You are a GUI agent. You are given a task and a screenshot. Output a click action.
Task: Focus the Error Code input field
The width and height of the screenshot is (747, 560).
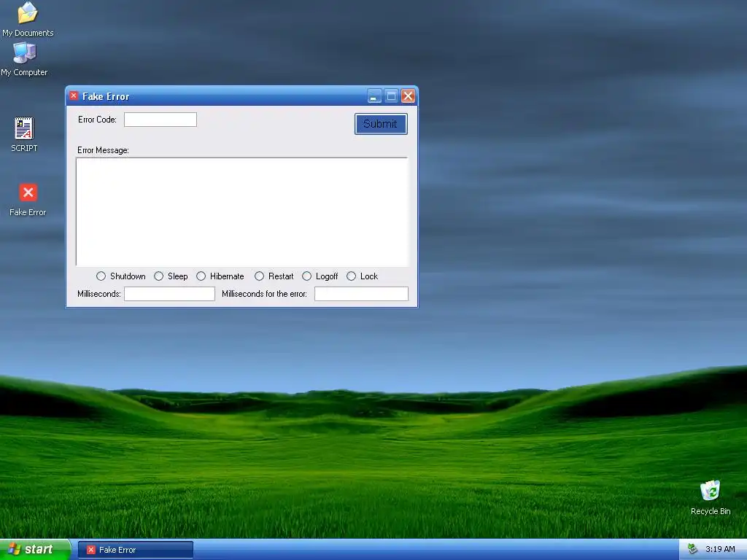[x=160, y=120]
